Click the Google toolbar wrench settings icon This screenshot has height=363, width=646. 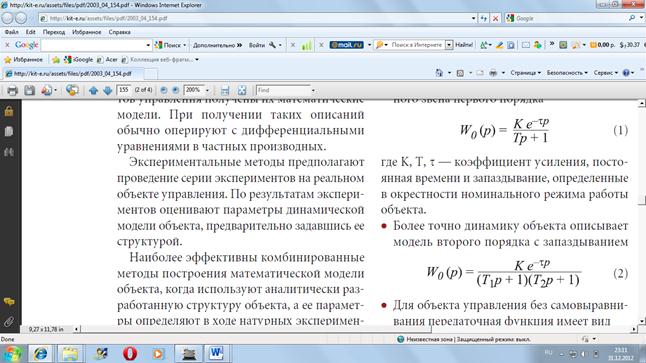[x=272, y=45]
